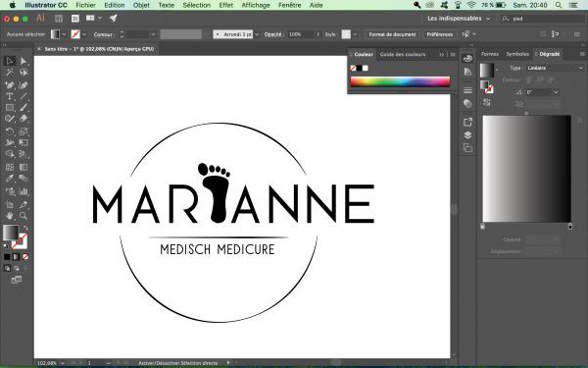Choose the Paintbrush tool

(x=24, y=108)
